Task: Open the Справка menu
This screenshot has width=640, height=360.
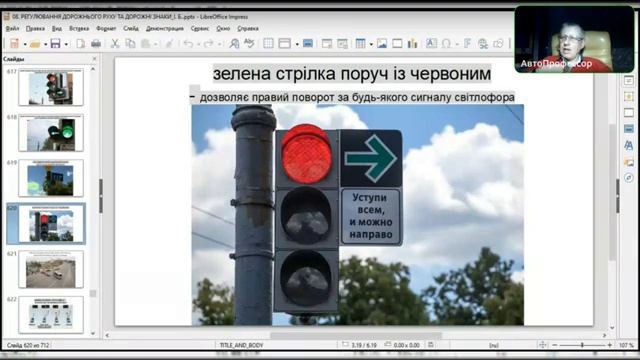Action: coord(247,29)
